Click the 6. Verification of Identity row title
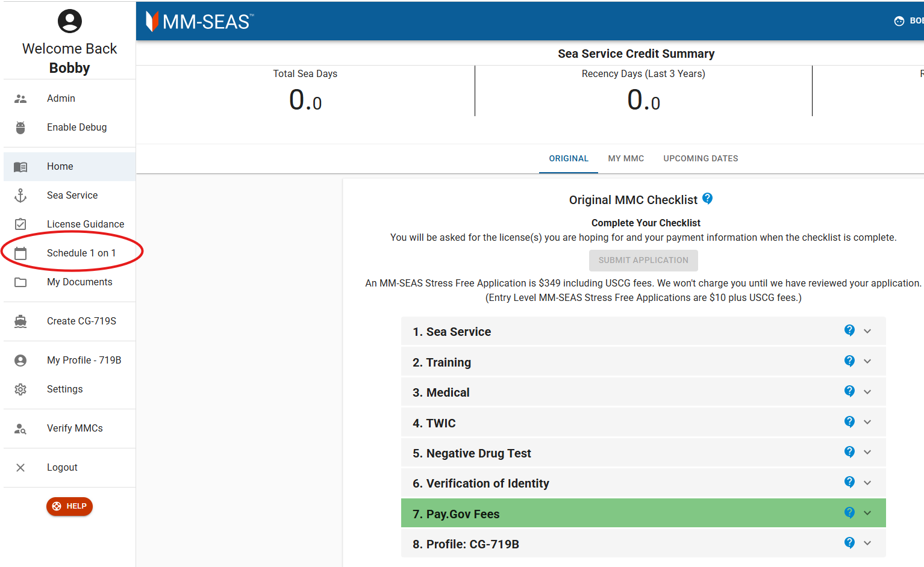 point(481,483)
